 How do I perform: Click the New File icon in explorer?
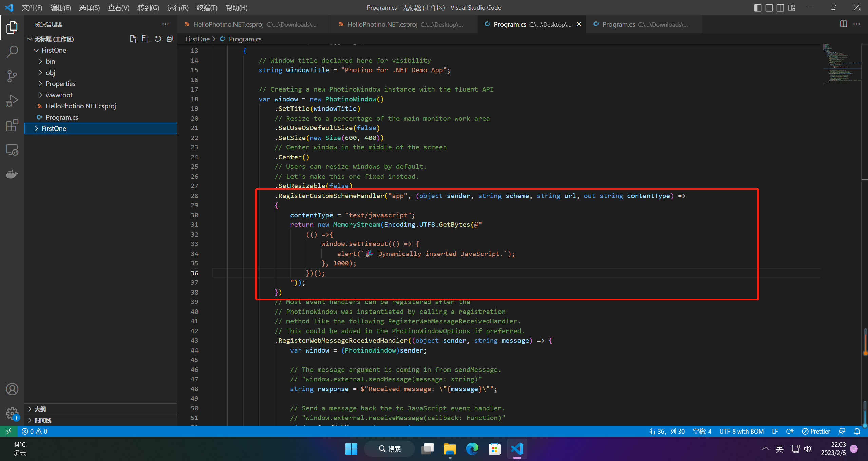[133, 39]
